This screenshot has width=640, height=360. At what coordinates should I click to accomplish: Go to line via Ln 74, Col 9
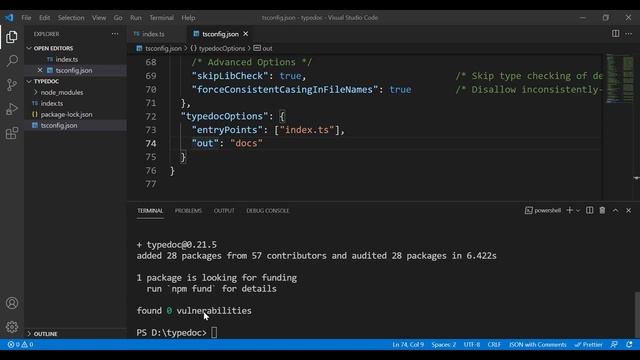[x=408, y=345]
